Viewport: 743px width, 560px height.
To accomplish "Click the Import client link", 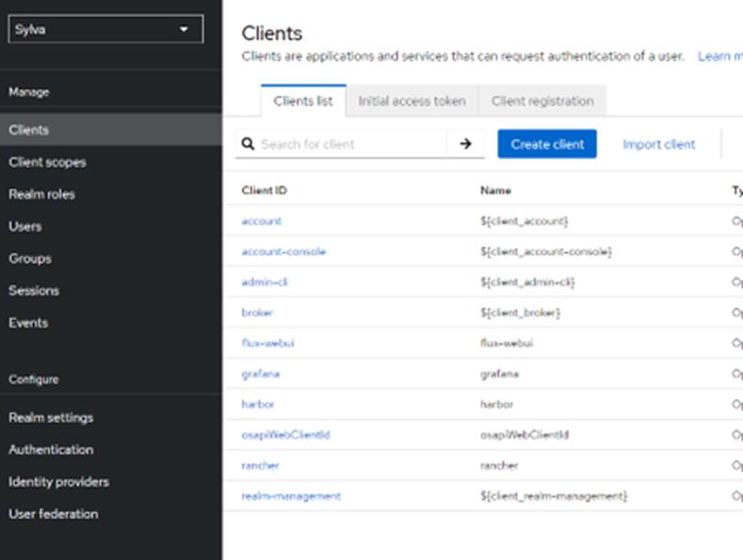I will point(658,144).
